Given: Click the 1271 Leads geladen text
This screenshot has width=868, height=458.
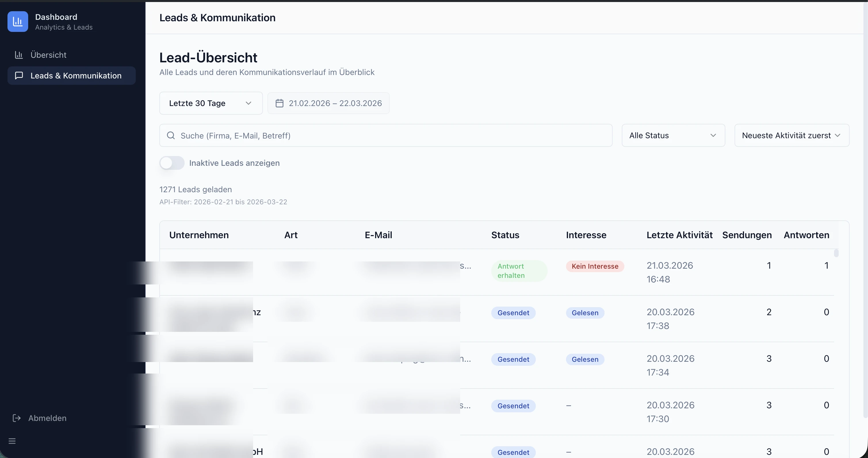Looking at the screenshot, I should 196,189.
